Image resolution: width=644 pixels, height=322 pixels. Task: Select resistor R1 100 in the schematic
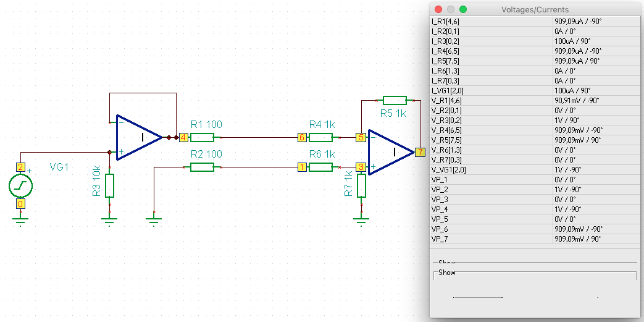pyautogui.click(x=202, y=137)
